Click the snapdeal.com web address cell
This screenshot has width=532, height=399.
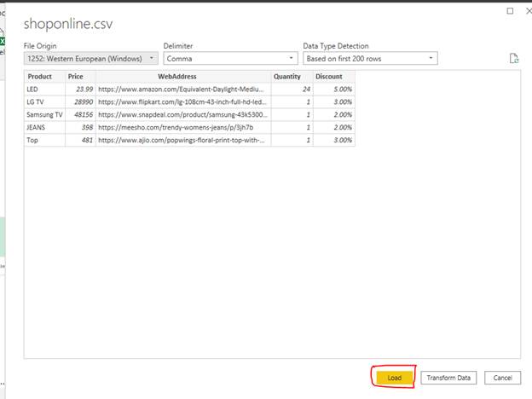click(x=183, y=115)
